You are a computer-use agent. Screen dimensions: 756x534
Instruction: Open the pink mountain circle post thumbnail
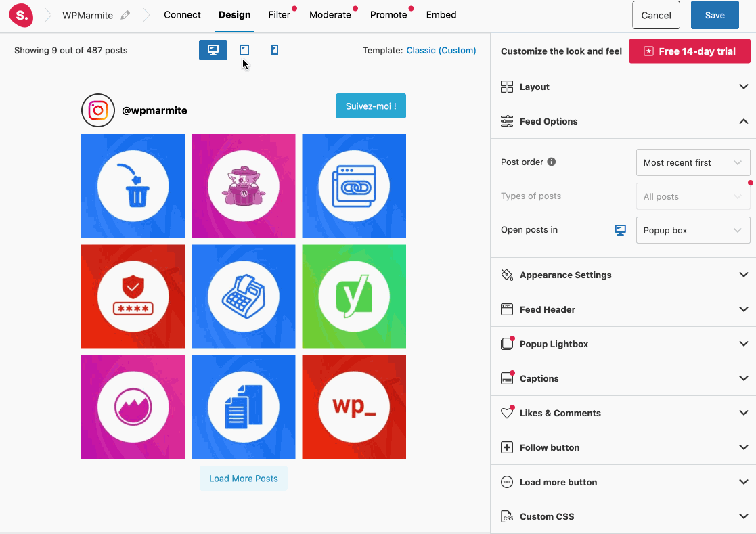[133, 407]
